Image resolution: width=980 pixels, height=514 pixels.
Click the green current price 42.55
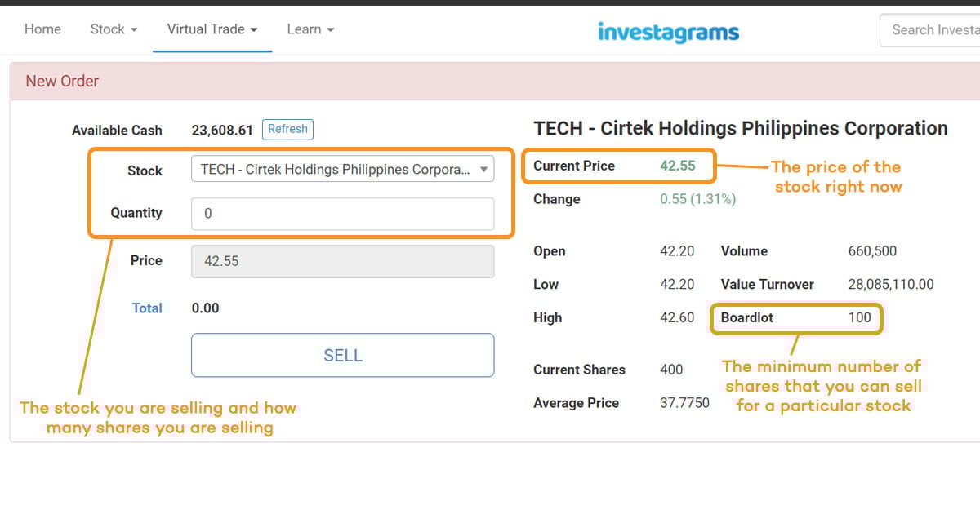coord(678,166)
